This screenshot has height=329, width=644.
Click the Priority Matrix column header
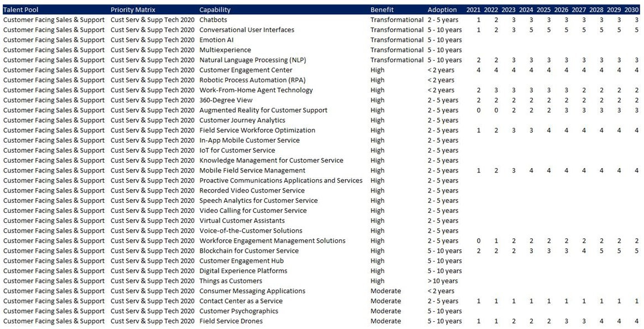tap(133, 10)
